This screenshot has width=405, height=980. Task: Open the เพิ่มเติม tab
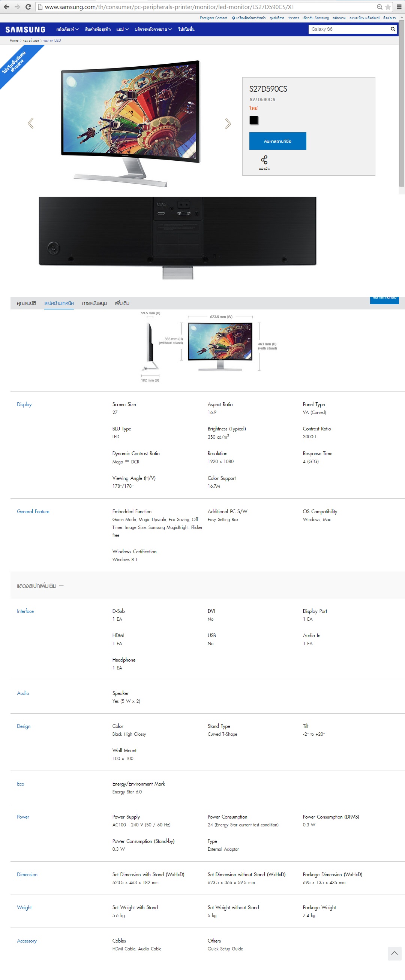[122, 303]
